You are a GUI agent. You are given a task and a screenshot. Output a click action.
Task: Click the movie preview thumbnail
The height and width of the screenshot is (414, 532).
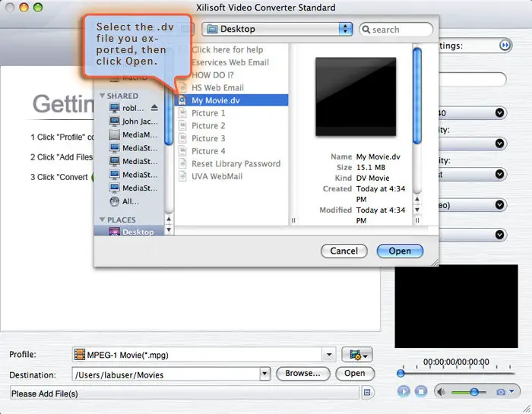point(356,97)
